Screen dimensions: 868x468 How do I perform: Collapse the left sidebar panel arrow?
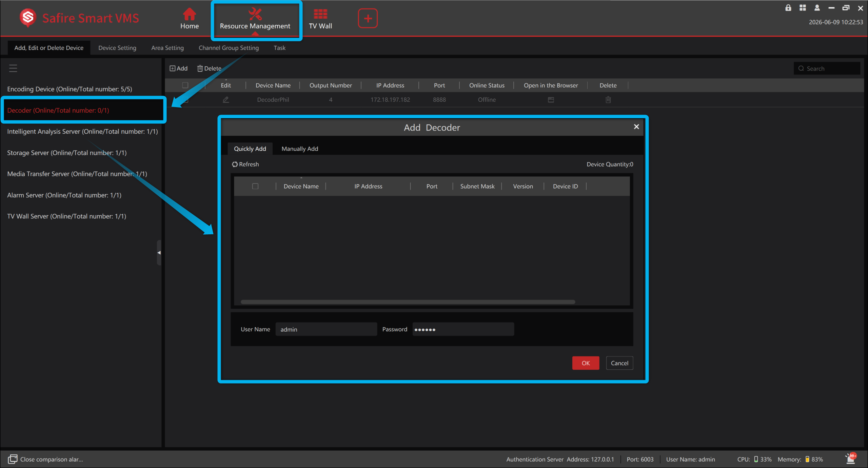tap(159, 253)
